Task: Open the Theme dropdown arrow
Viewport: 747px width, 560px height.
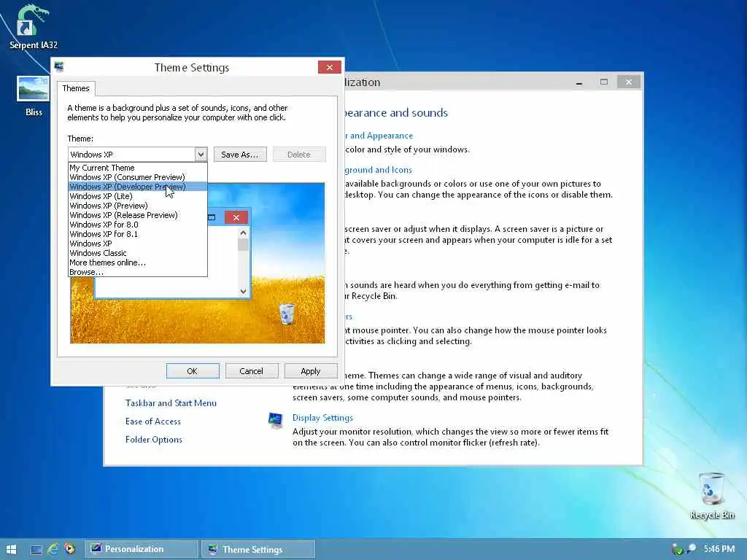Action: point(201,155)
